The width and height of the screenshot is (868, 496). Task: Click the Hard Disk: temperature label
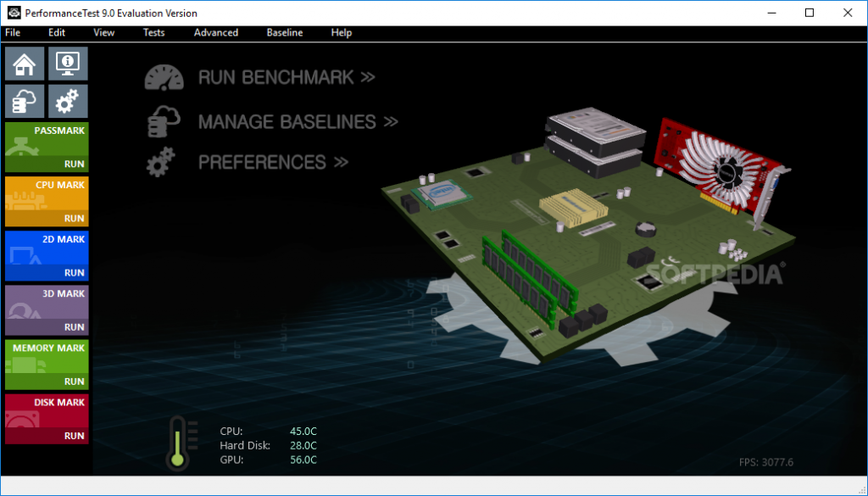click(x=245, y=446)
